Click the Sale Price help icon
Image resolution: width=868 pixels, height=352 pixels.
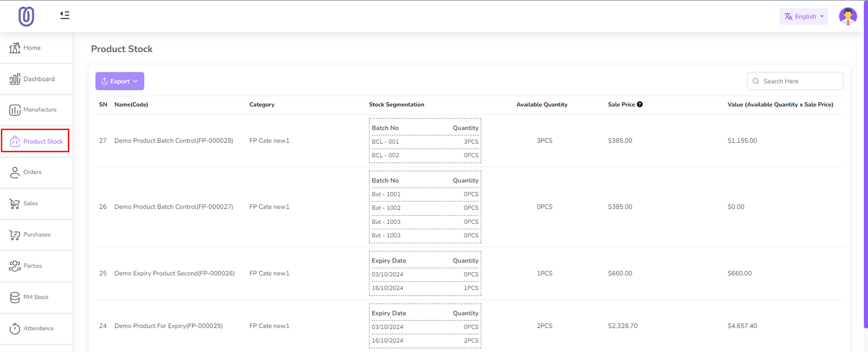[x=640, y=104]
